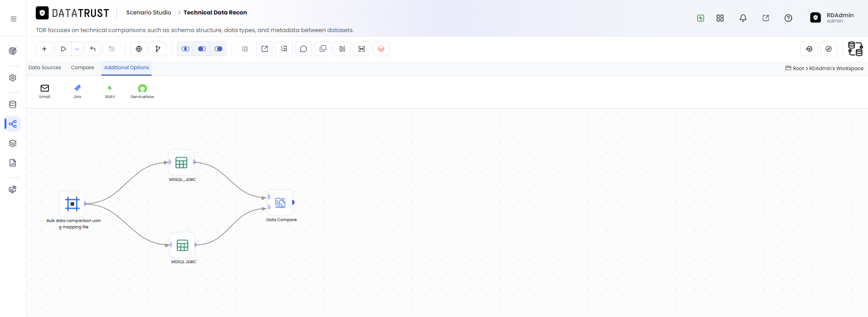Click the ServiceNow integration option
Image resolution: width=868 pixels, height=317 pixels.
(x=142, y=91)
